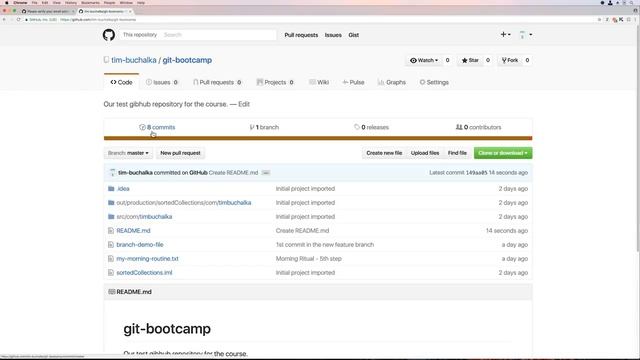640x360 pixels.
Task: Open my-morning-routine.txt file
Action: pyautogui.click(x=147, y=259)
